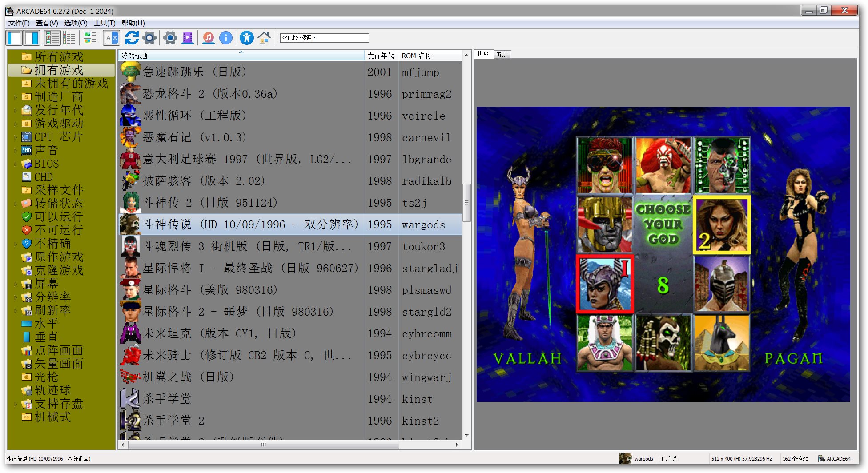The height and width of the screenshot is (473, 868).
Task: Expand the CPU 芯片 tree node
Action: pyautogui.click(x=16, y=137)
